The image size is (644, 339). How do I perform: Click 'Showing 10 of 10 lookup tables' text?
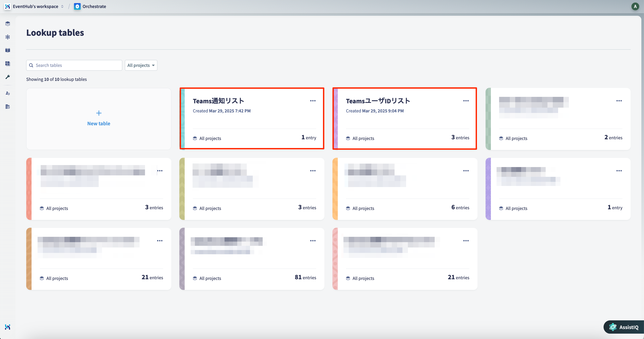click(56, 79)
